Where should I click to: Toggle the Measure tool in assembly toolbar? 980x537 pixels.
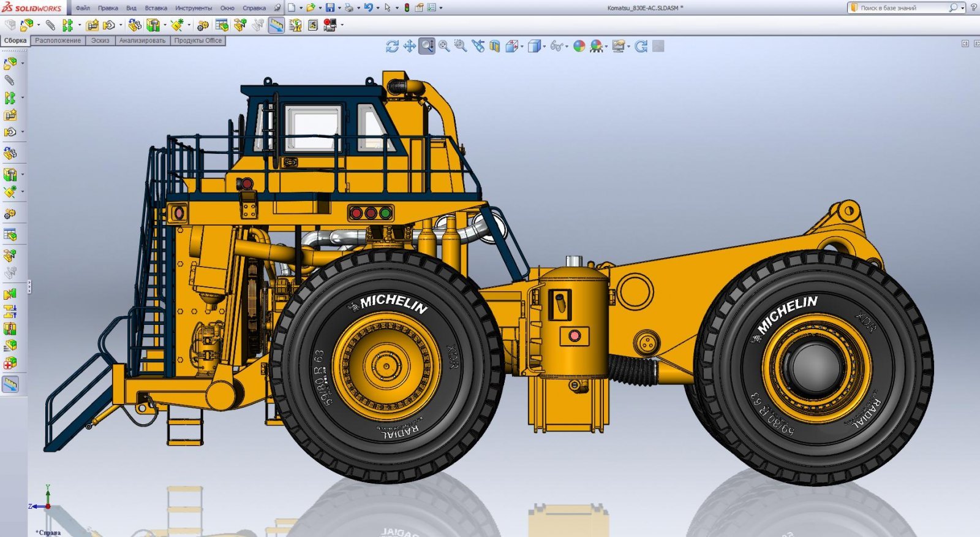[x=276, y=25]
